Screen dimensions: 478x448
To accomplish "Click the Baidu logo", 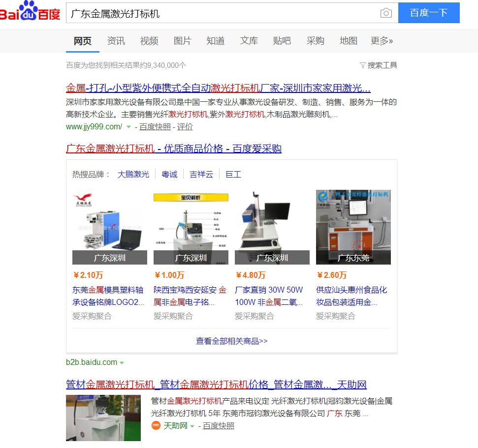I will [x=30, y=11].
